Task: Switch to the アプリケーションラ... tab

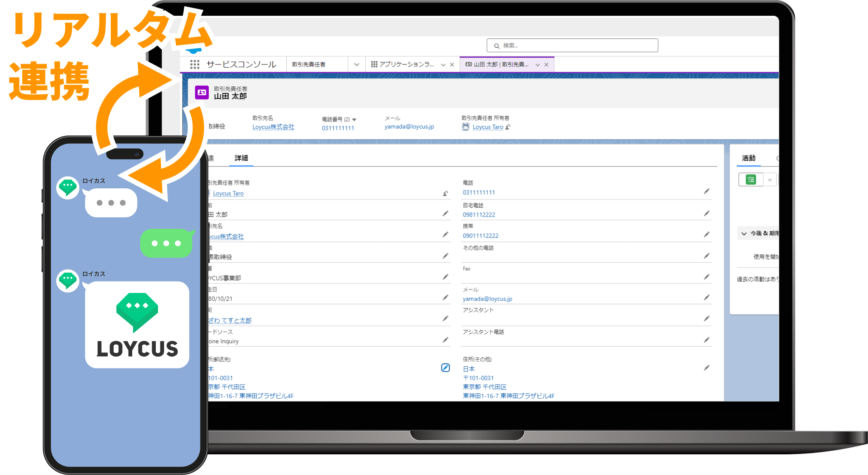Action: pyautogui.click(x=406, y=64)
